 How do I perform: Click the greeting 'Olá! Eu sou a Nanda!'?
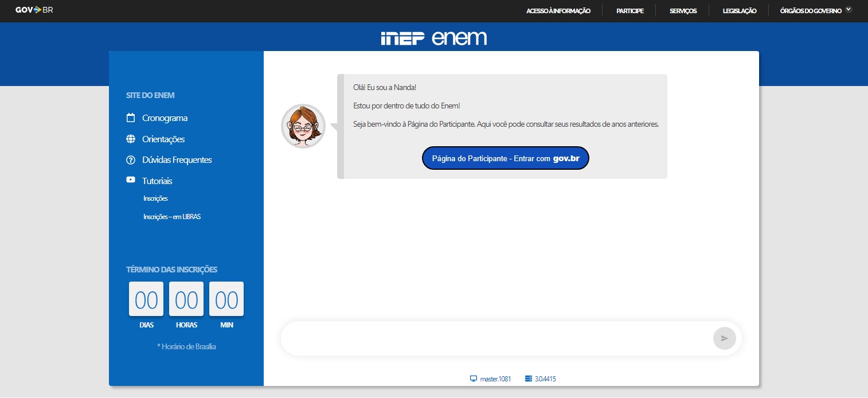[385, 87]
